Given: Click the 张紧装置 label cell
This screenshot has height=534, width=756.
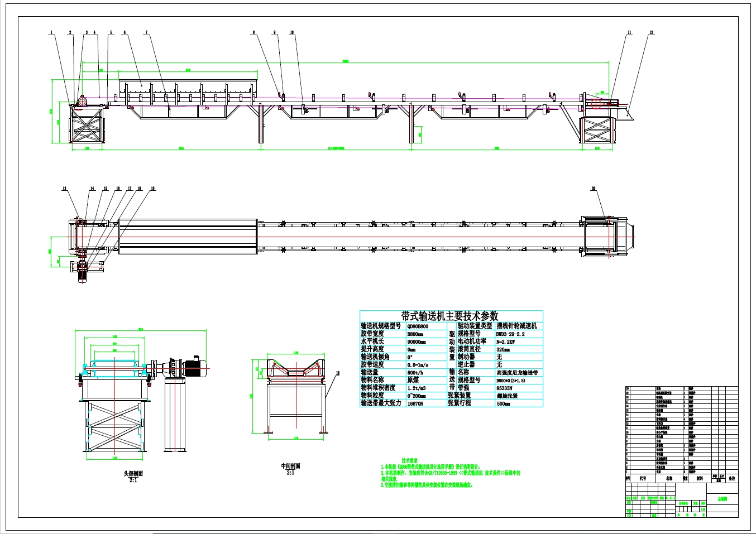Looking at the screenshot, I should coord(460,395).
